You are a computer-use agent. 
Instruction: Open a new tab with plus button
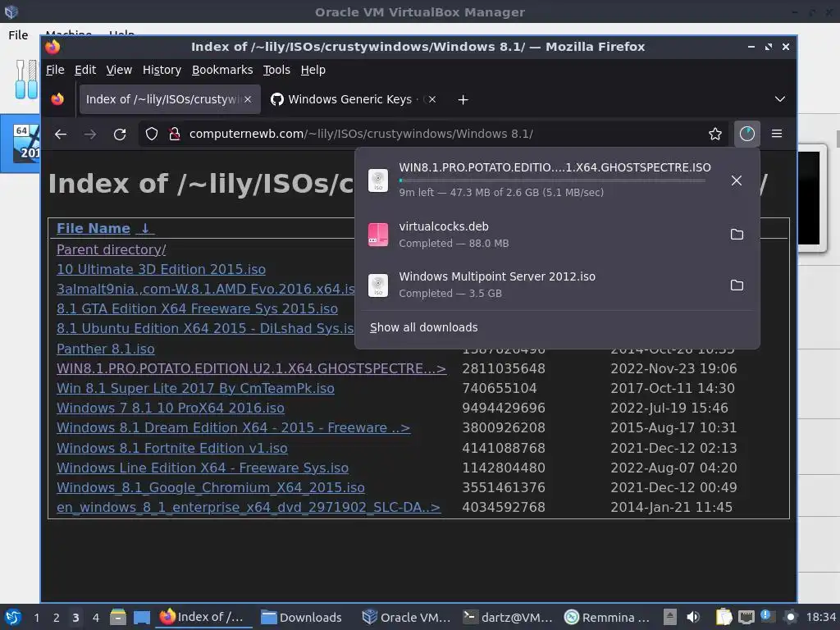point(463,99)
